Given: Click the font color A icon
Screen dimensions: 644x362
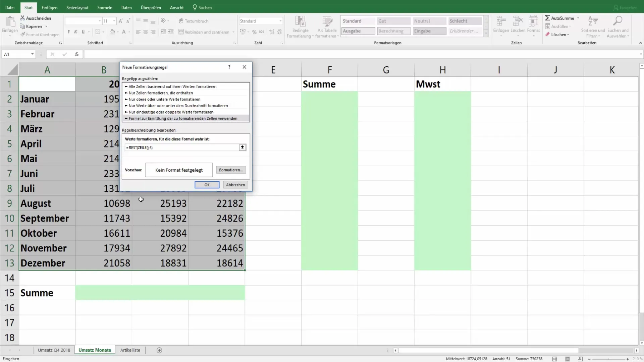Looking at the screenshot, I should pyautogui.click(x=124, y=32).
